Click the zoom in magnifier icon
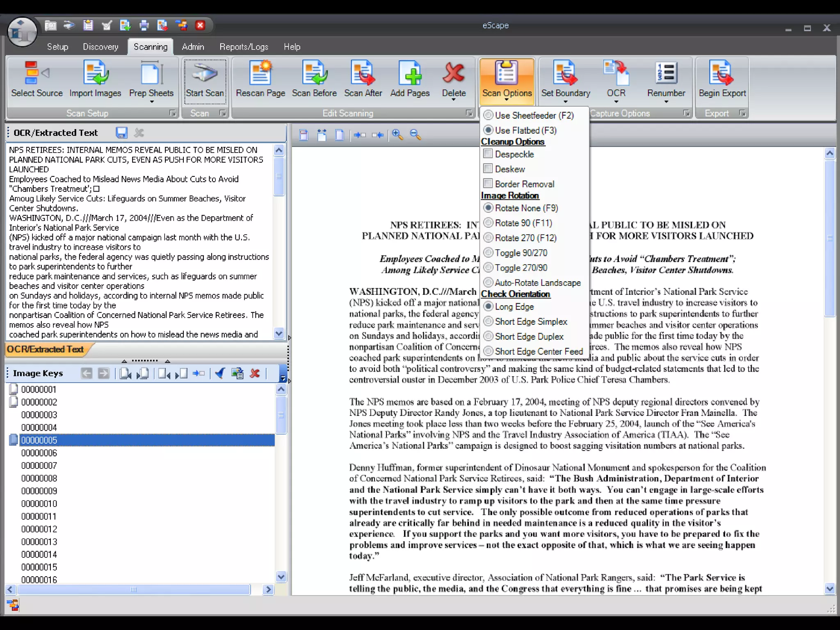The height and width of the screenshot is (630, 840). pos(397,135)
